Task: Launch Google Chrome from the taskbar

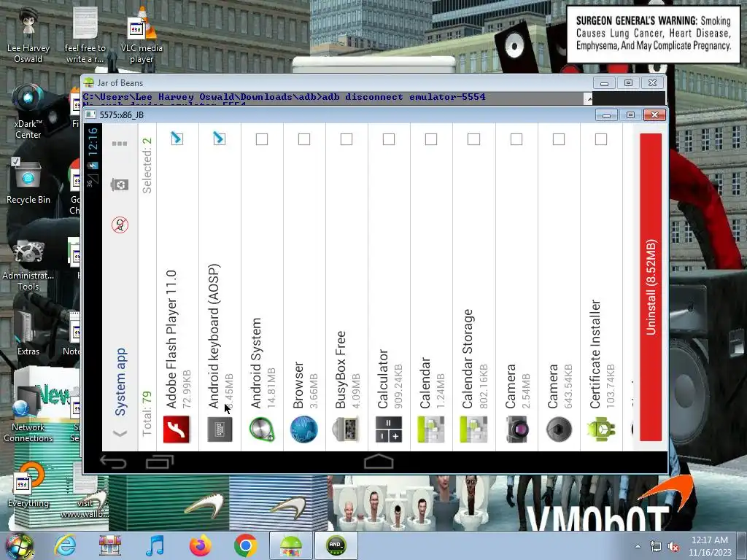Action: click(245, 545)
